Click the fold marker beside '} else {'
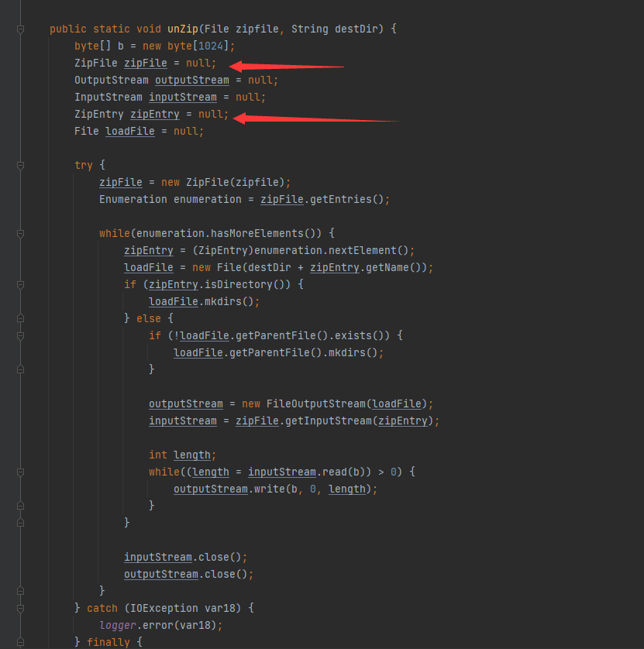644x649 pixels. pos(20,318)
